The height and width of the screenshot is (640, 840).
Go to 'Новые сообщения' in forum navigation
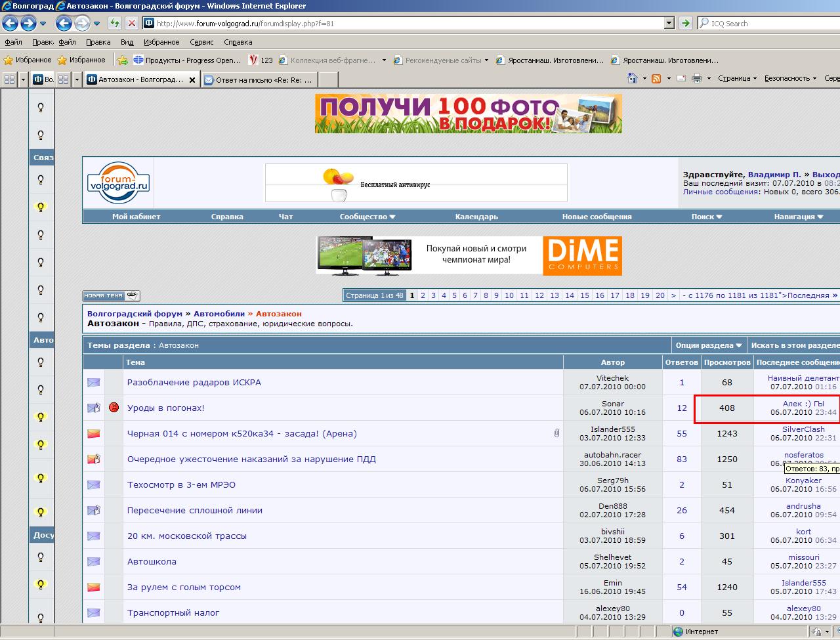[597, 217]
